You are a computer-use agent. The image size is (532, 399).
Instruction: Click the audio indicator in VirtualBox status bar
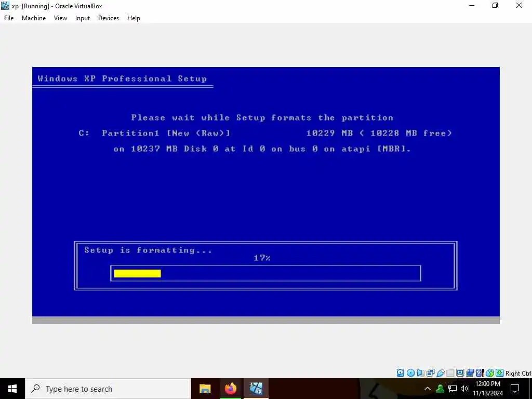point(420,373)
